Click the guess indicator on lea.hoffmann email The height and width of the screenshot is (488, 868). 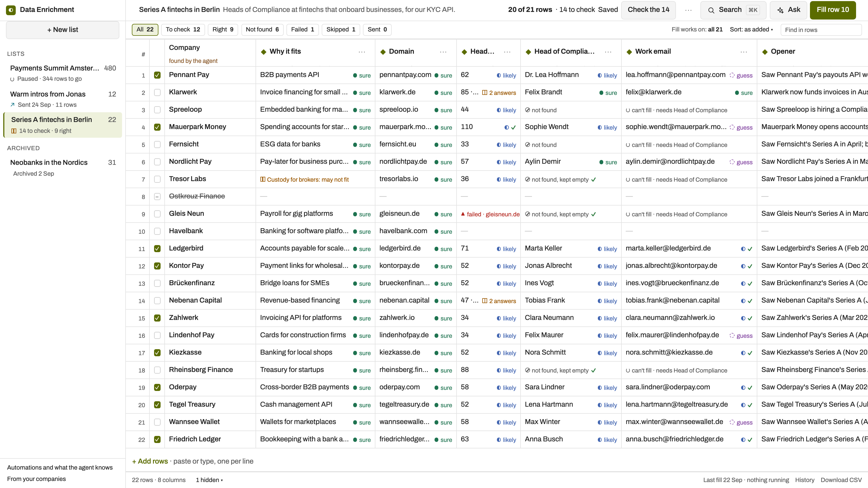[741, 75]
